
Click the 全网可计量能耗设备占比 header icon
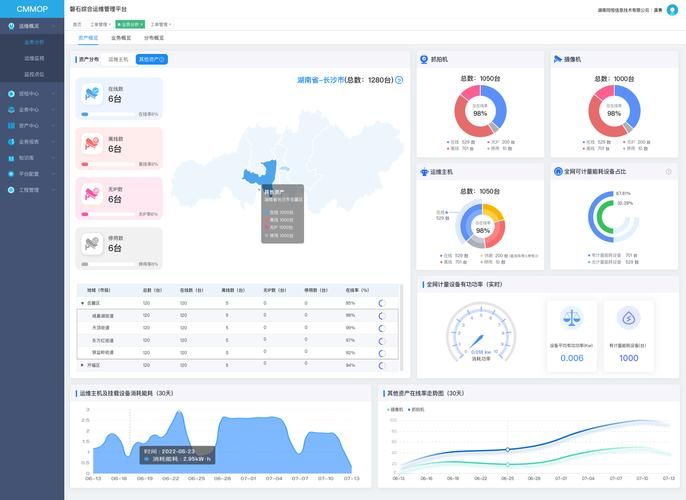(558, 171)
